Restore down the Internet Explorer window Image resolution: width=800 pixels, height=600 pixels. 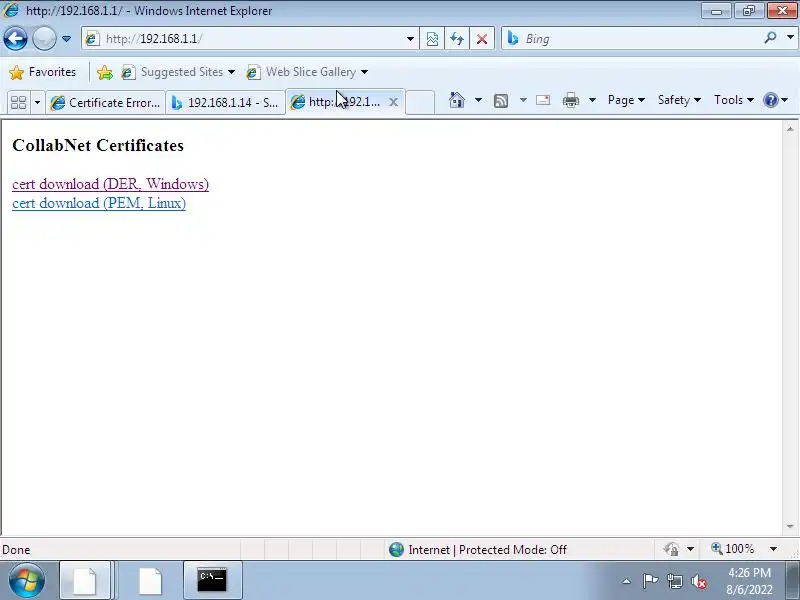[x=748, y=11]
